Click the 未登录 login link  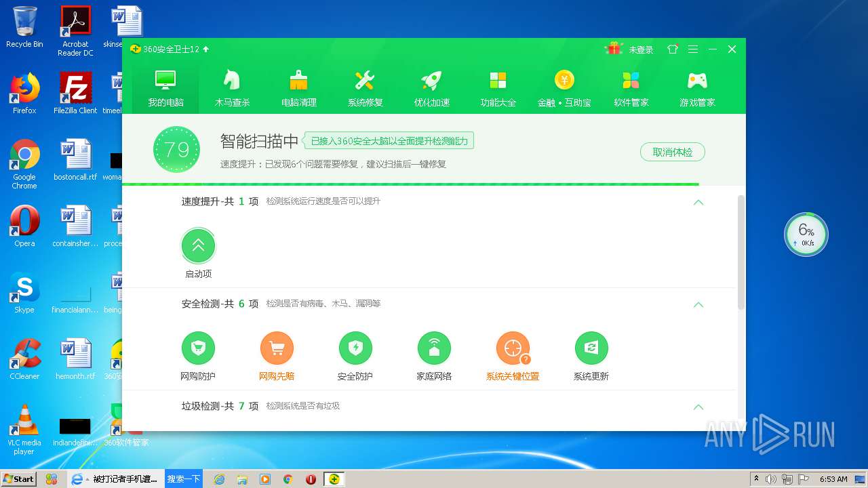641,49
